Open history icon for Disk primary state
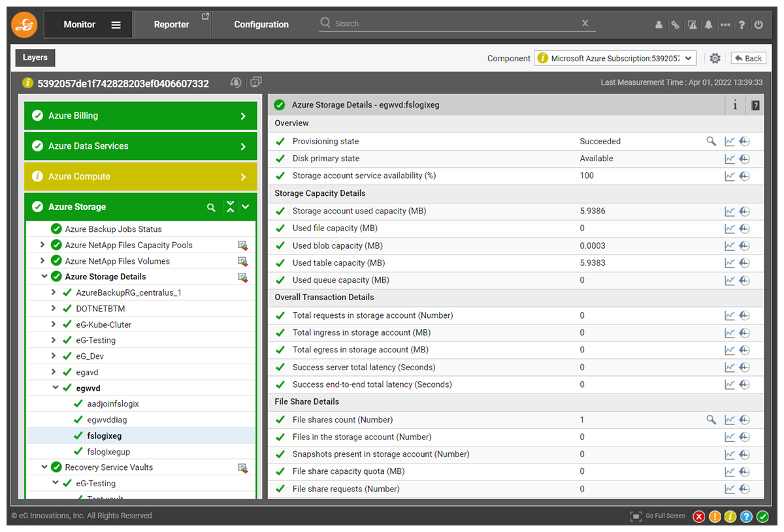 pos(744,159)
